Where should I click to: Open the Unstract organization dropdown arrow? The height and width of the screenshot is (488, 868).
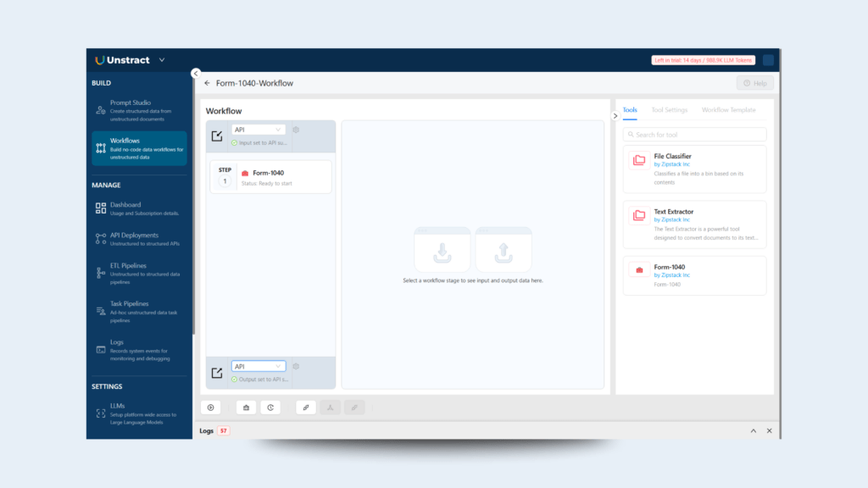click(162, 60)
